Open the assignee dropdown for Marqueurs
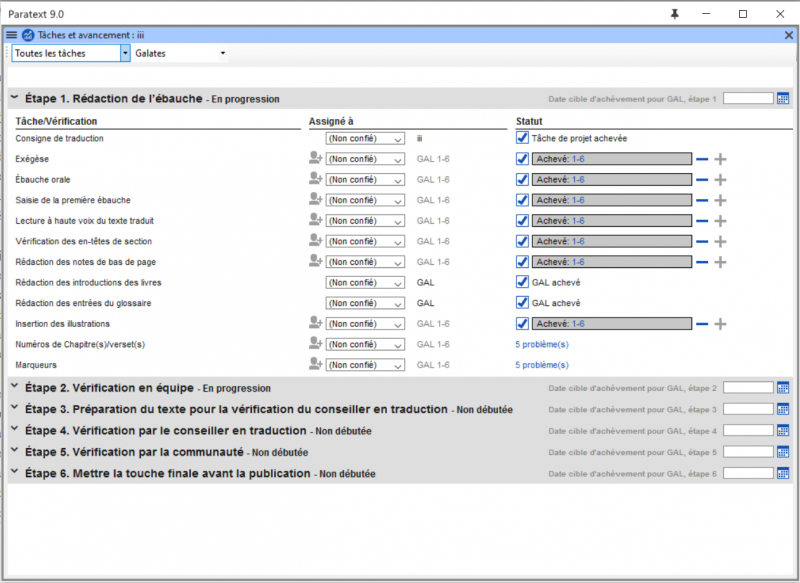This screenshot has width=800, height=583. point(365,365)
